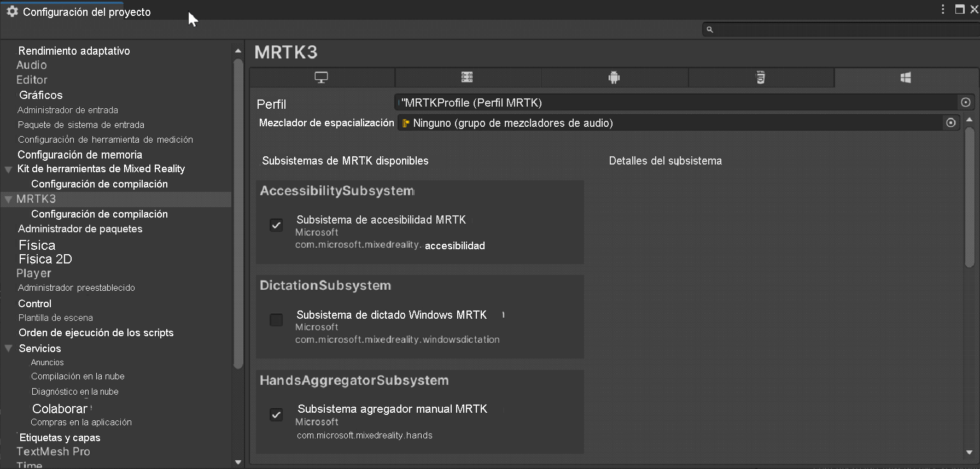Select the standalone desktop platform tab
The width and height of the screenshot is (980, 469).
tap(322, 78)
